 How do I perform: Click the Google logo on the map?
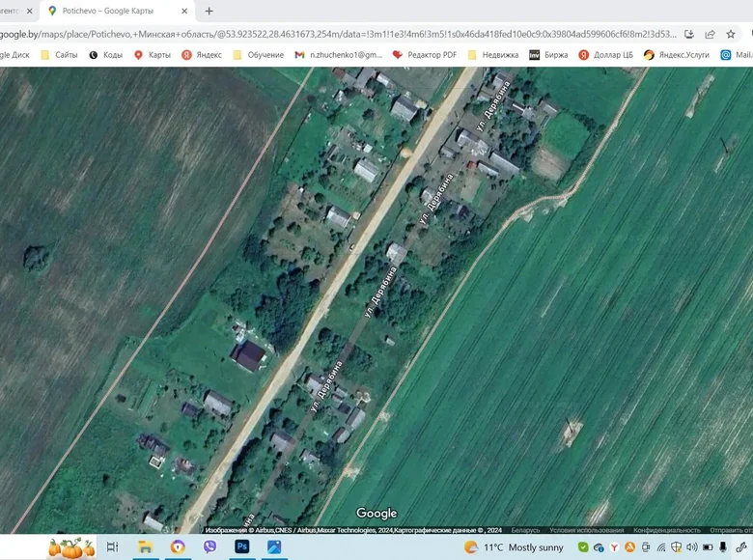376,513
